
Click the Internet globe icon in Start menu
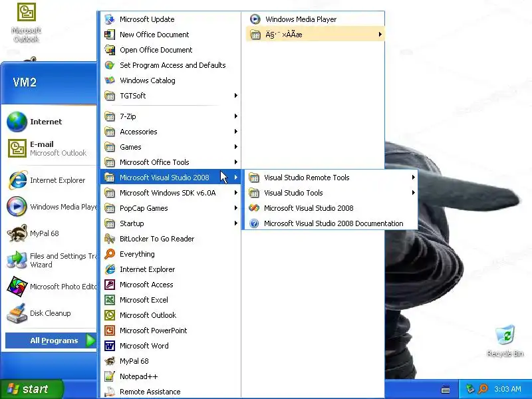(17, 122)
